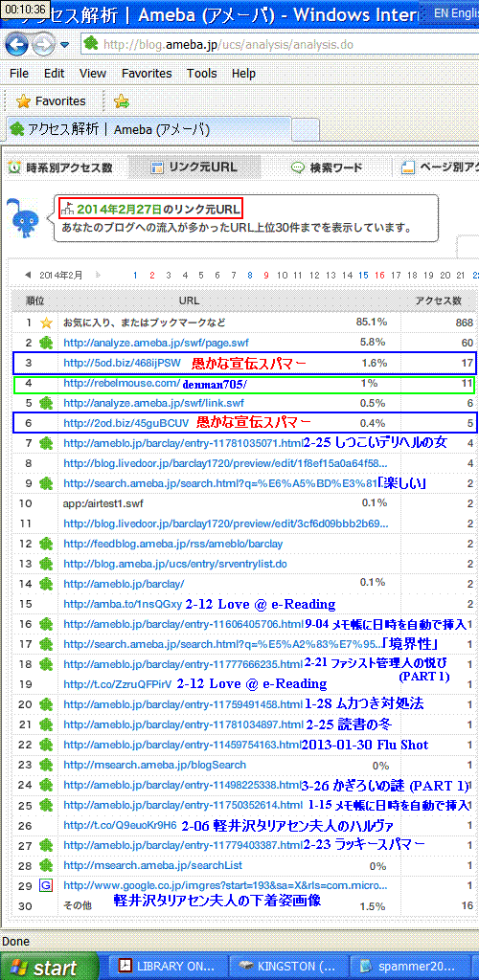Switch to the 時系別アクセス数 tab

60,167
